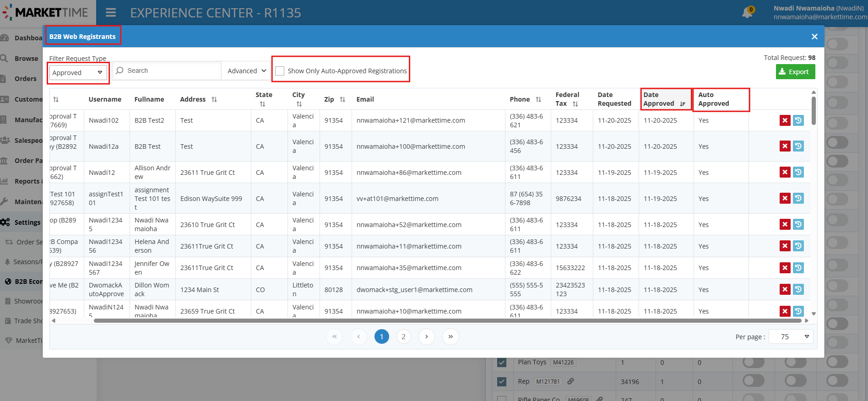Image resolution: width=868 pixels, height=401 pixels.
Task: Click the blue restore icon for Jennifer Owen
Action: coord(798,268)
